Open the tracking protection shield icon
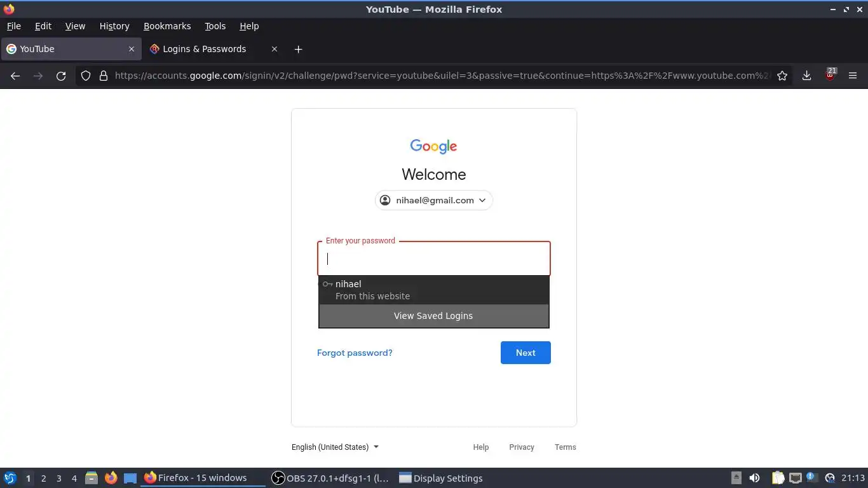Screen dimensions: 868x488 tap(86, 76)
